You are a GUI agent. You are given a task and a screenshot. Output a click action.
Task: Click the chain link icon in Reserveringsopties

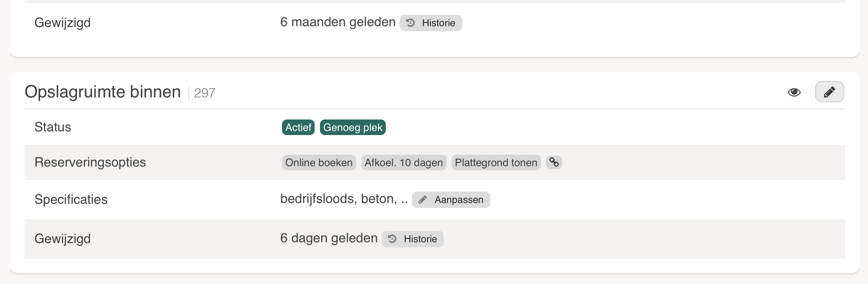pos(554,162)
